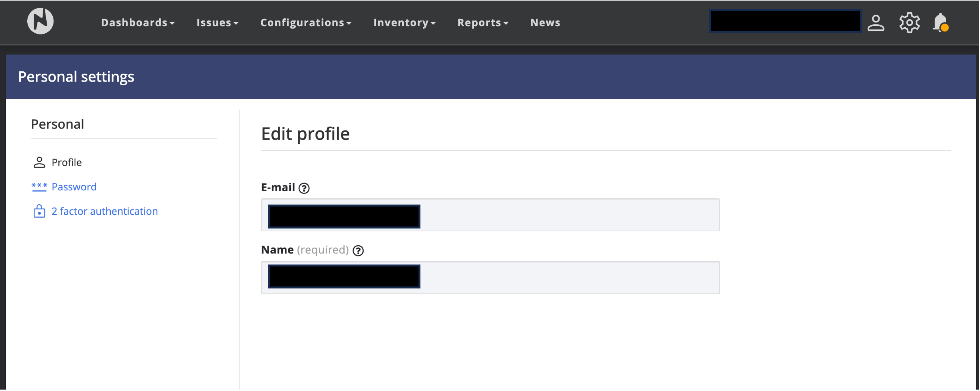Open the E-mail help question mark
Image resolution: width=980 pixels, height=391 pixels.
pos(304,188)
